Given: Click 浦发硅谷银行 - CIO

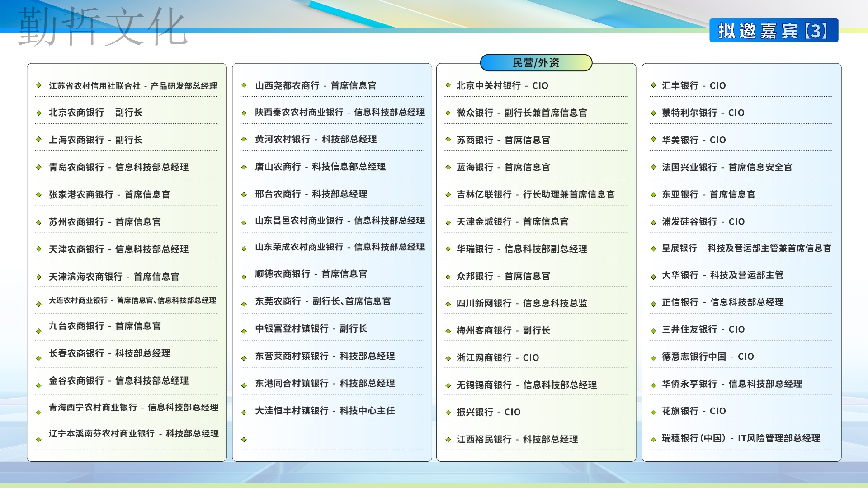Looking at the screenshot, I should (x=703, y=222).
